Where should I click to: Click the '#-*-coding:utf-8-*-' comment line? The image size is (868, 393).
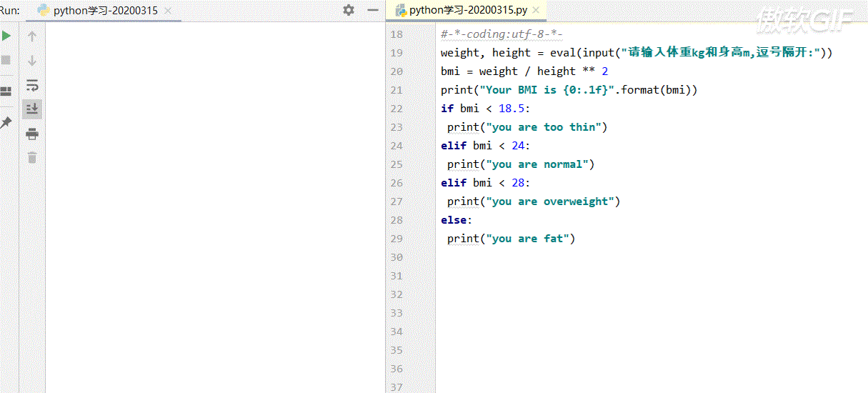(x=502, y=34)
